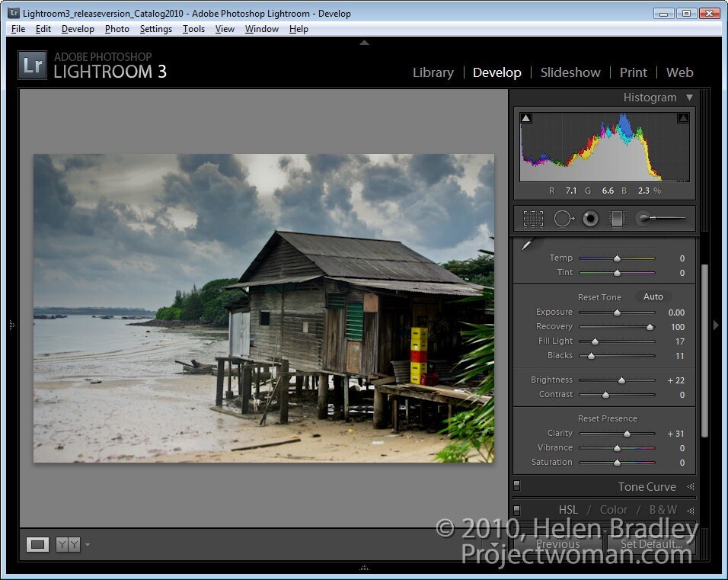Click Reset Presence label
This screenshot has height=580, width=728.
[x=607, y=418]
